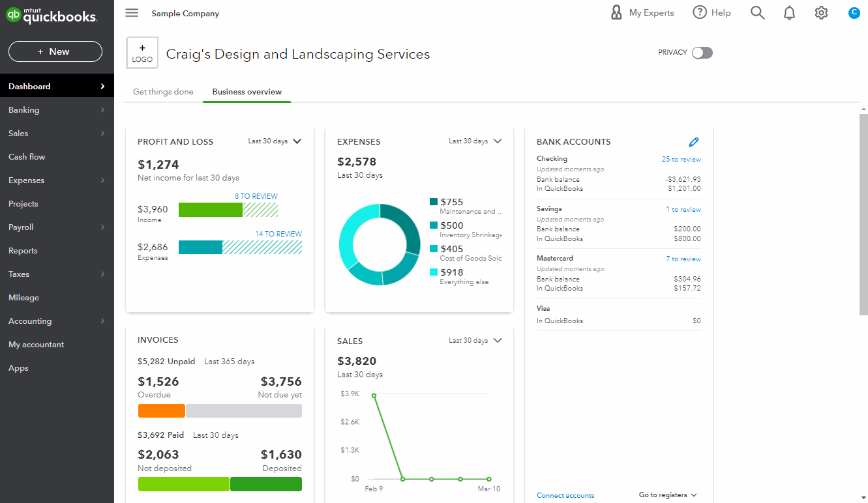Screen dimensions: 868x503
Task: Open Go to registers dropdown
Action: coord(668,495)
